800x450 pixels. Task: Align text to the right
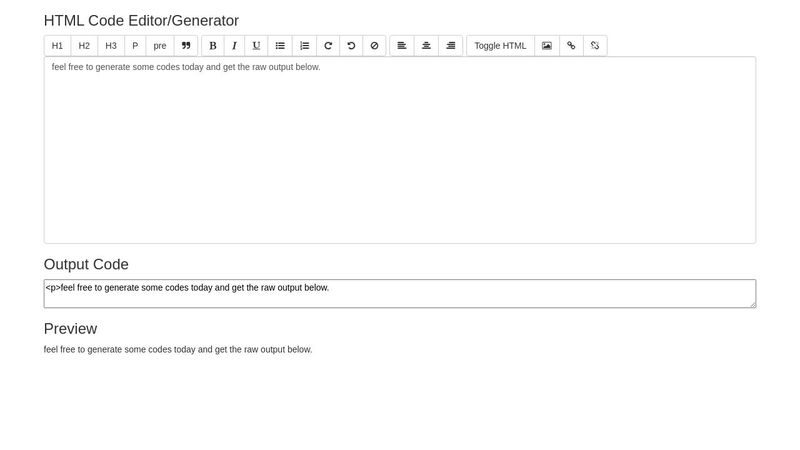451,46
